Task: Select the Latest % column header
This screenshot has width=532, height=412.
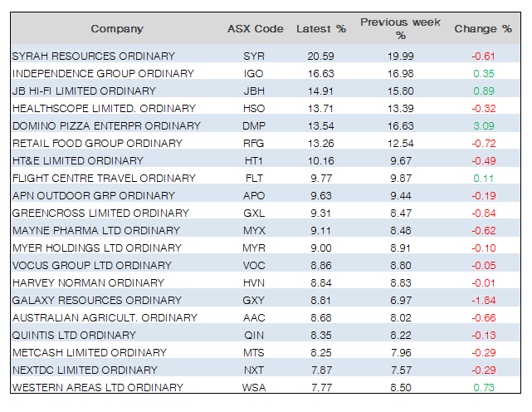Action: click(320, 29)
